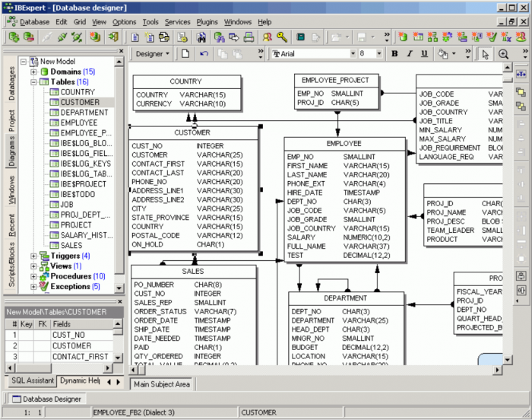
Task: Select the Zoom magnifier tool
Action: tap(503, 54)
